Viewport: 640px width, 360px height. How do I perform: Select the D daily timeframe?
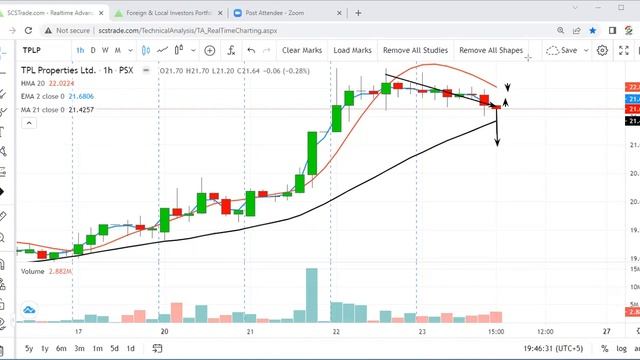pos(93,50)
